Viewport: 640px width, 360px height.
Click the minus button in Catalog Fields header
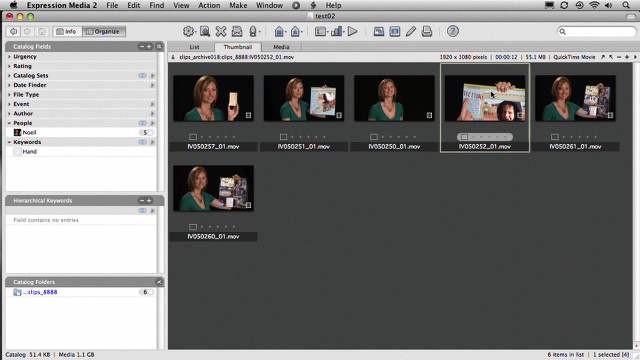click(142, 47)
